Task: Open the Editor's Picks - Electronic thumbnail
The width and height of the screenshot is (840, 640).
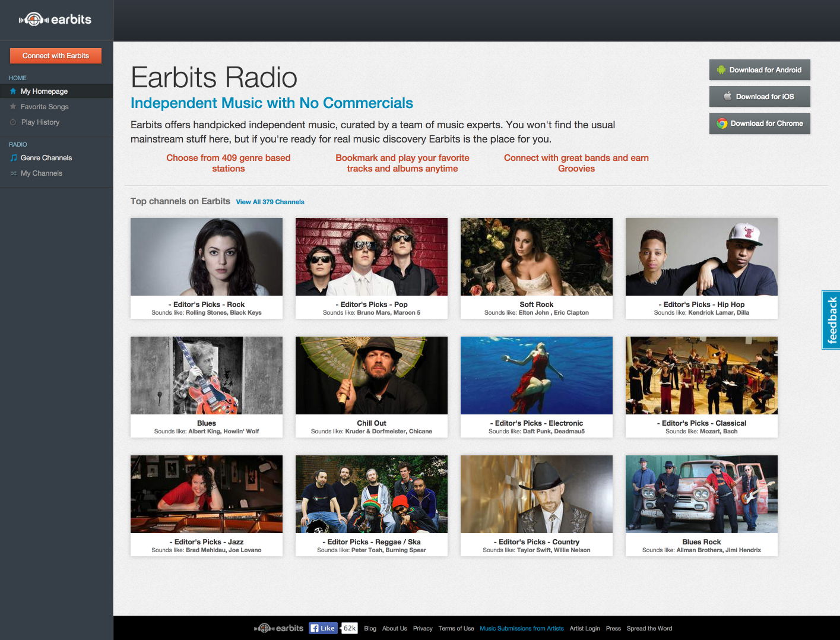Action: point(537,375)
